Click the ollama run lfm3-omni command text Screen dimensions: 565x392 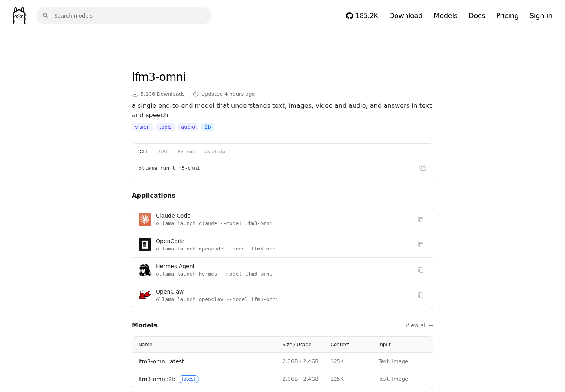[169, 168]
